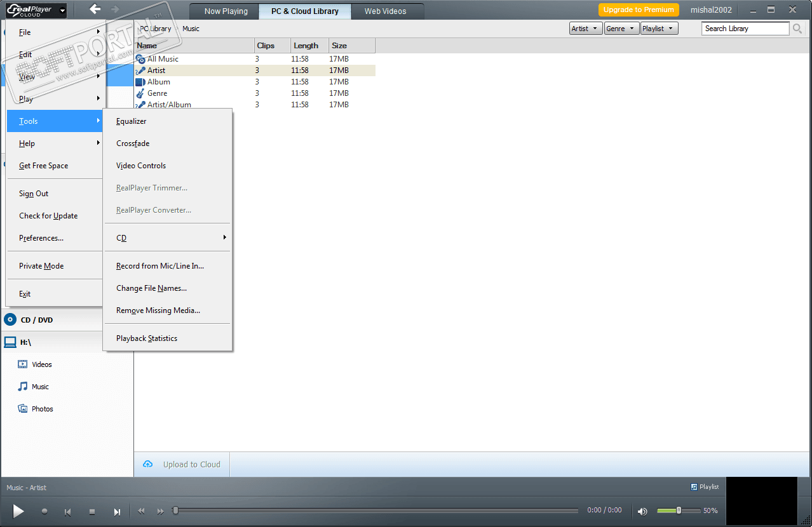Click the Genre row guitar icon
The width and height of the screenshot is (812, 527).
pyautogui.click(x=140, y=93)
